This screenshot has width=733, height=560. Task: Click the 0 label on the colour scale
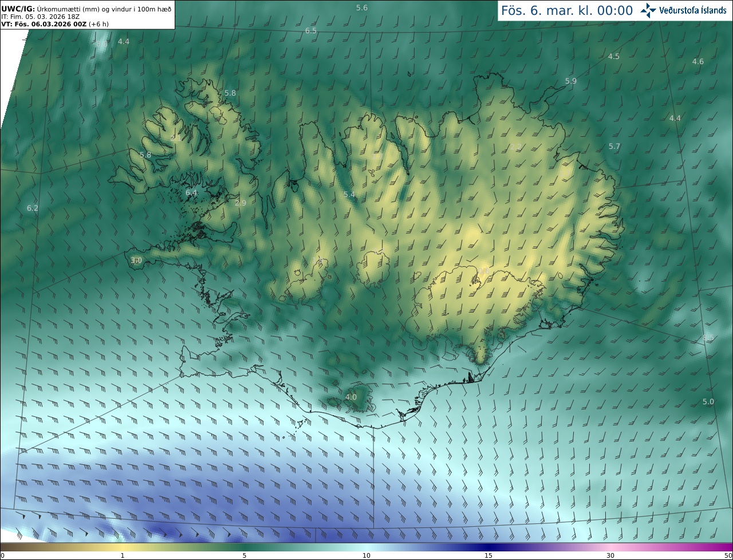tap(2, 555)
